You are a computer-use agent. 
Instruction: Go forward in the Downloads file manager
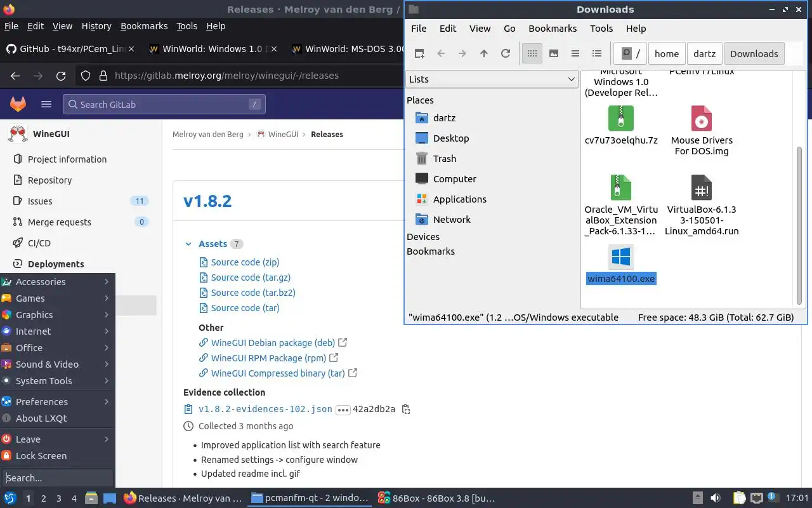[x=462, y=53]
